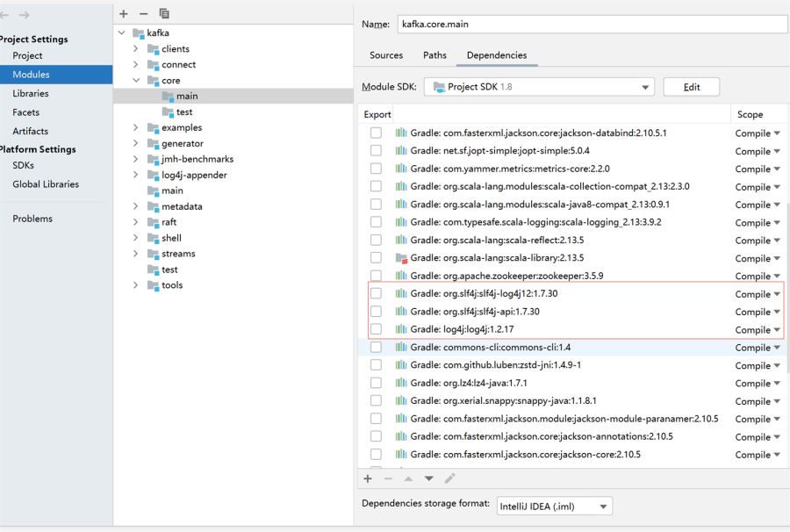Select the raft module row
Screen dimensions: 790x532
pos(233,222)
